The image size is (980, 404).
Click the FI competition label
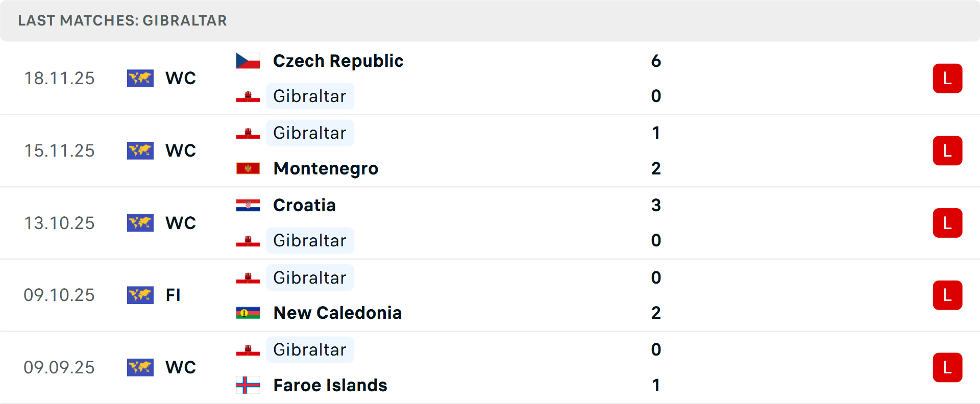pyautogui.click(x=173, y=295)
